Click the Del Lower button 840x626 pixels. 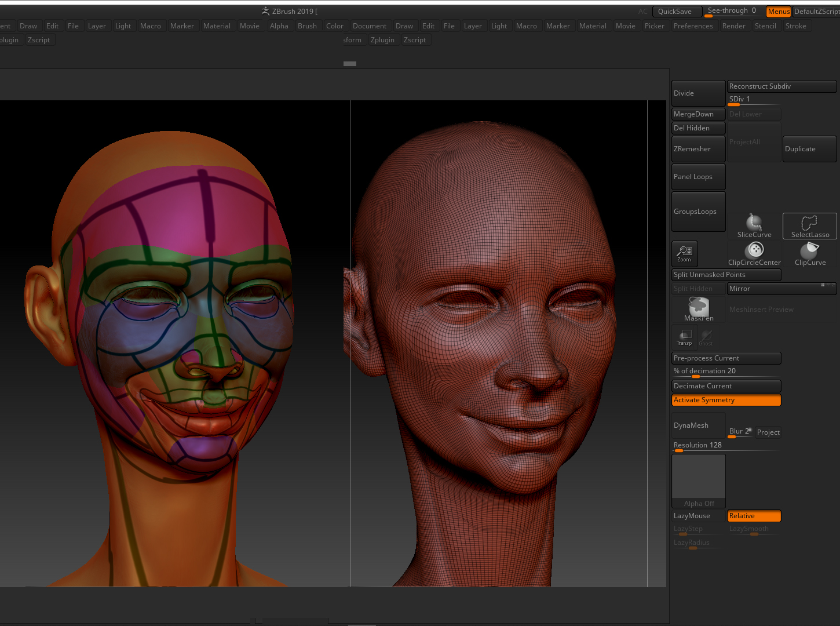[754, 114]
